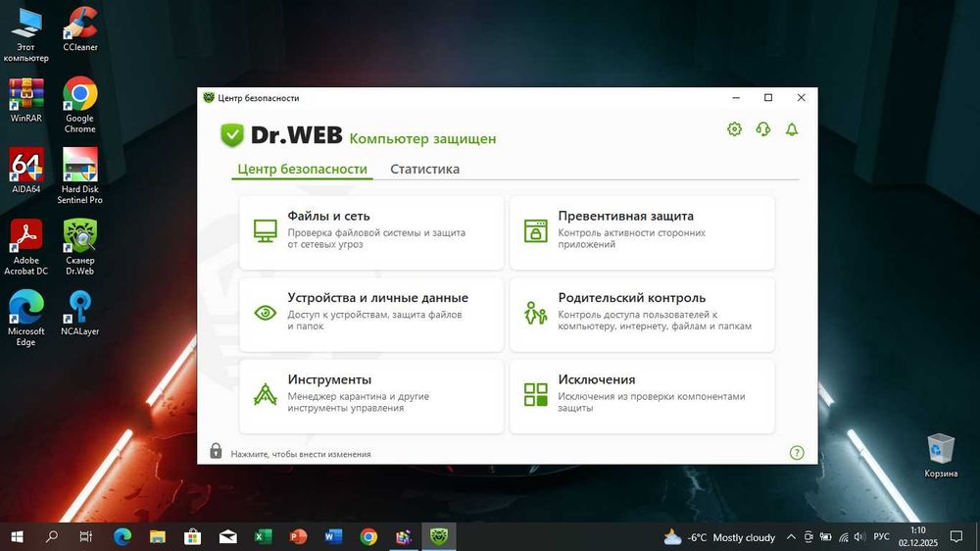
Task: Select Корзина recycle bin icon
Action: (x=941, y=455)
